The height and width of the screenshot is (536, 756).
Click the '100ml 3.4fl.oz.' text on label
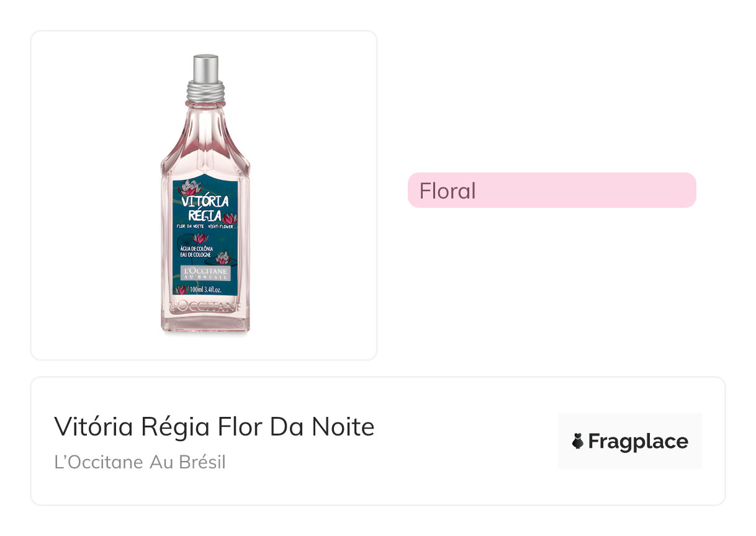[206, 290]
